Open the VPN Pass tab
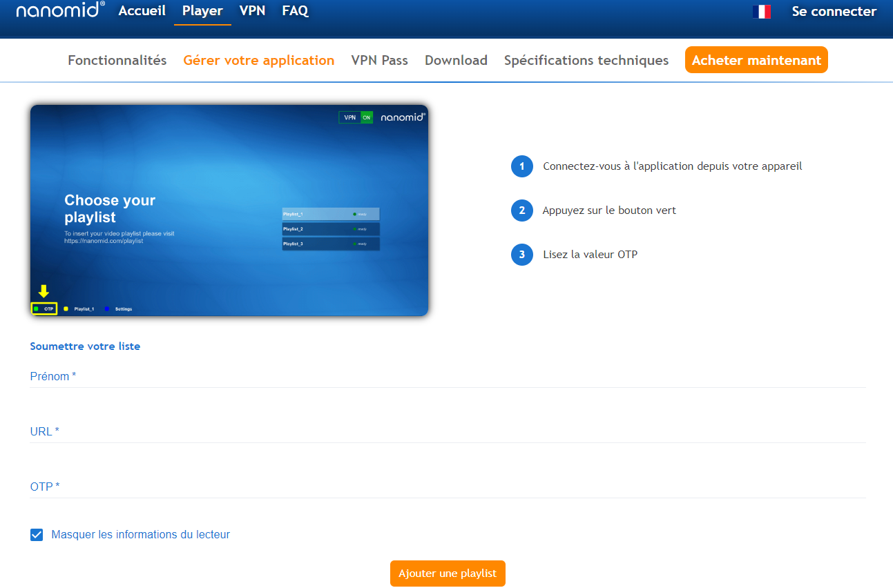Screen dimensions: 893x588 pos(380,60)
